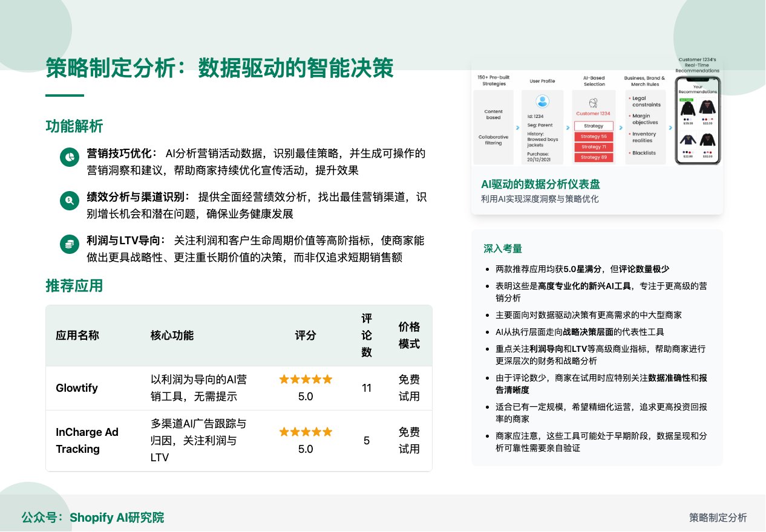Click Glowtify's description 以利润为导向的AI营销工具
The height and width of the screenshot is (532, 766).
[x=198, y=388]
